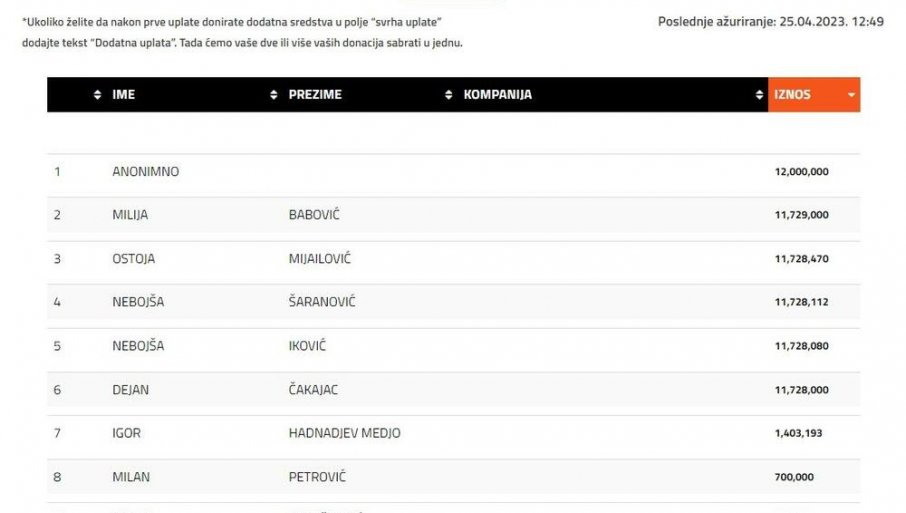The image size is (906, 513).
Task: Sort table by IME column header
Action: click(x=124, y=95)
